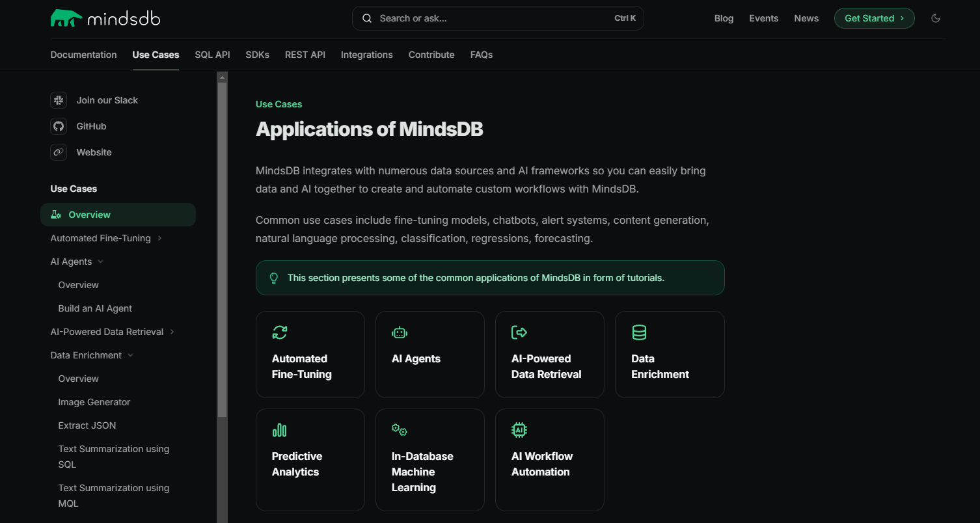Open the Contribute tab
980x523 pixels.
coord(431,55)
